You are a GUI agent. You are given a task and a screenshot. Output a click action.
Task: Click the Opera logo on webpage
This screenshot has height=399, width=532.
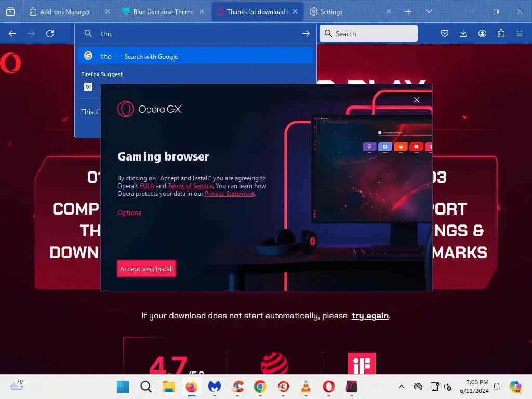(x=10, y=63)
